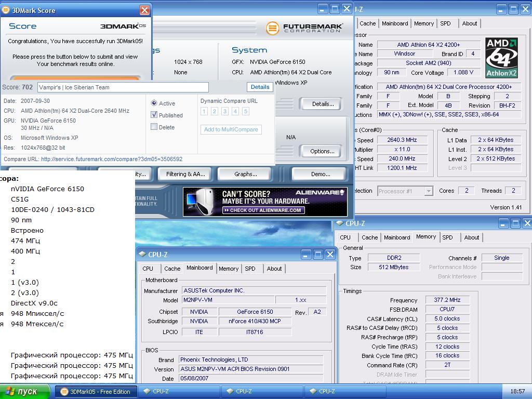
Task: Click the BIOS date 05/08/2007
Action: tap(251, 378)
